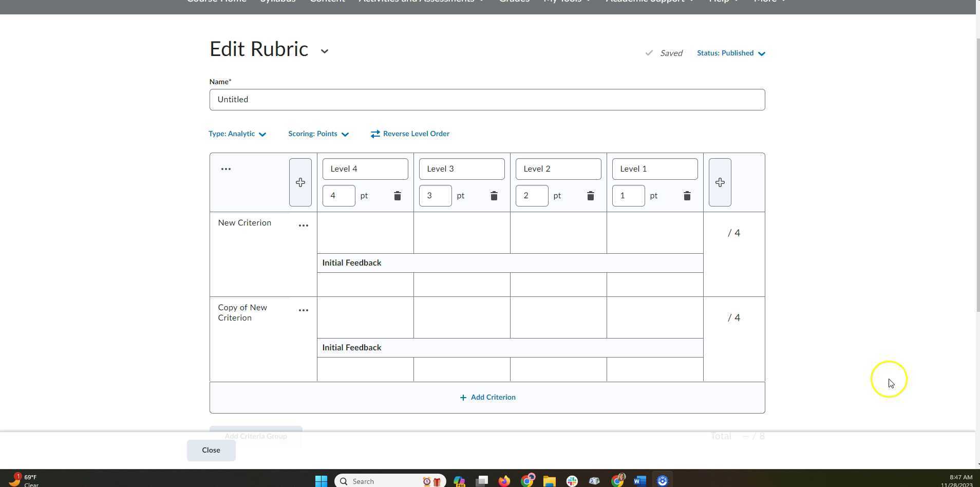Add a new level right of Level 1
The height and width of the screenshot is (487, 980).
point(720,182)
